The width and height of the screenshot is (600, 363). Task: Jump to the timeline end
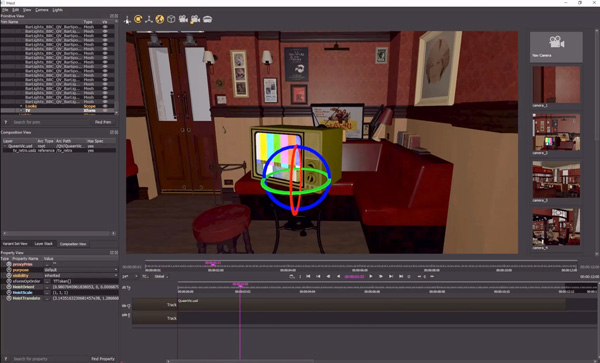(x=401, y=276)
